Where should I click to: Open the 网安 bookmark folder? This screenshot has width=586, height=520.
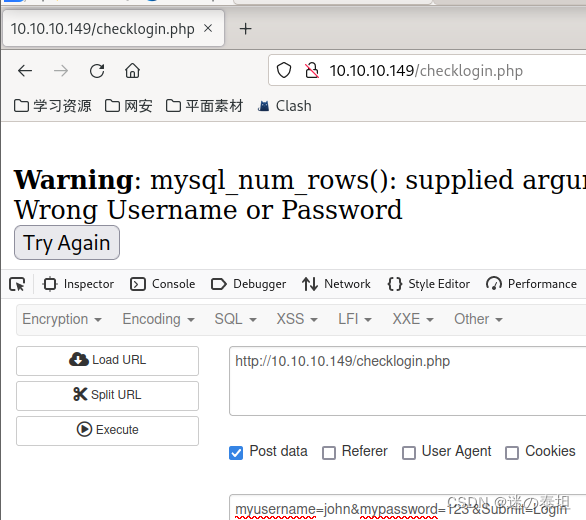tap(129, 106)
